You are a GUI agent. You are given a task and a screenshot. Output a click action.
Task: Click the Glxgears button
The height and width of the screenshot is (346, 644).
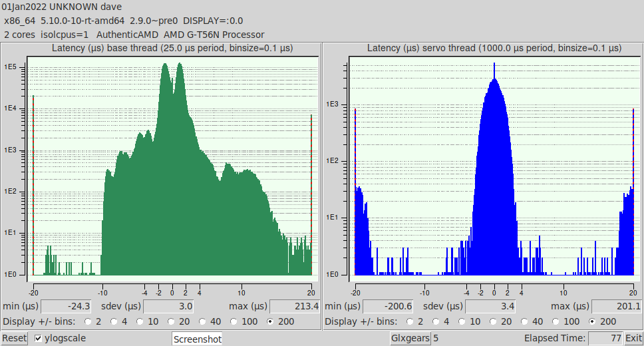click(x=410, y=338)
